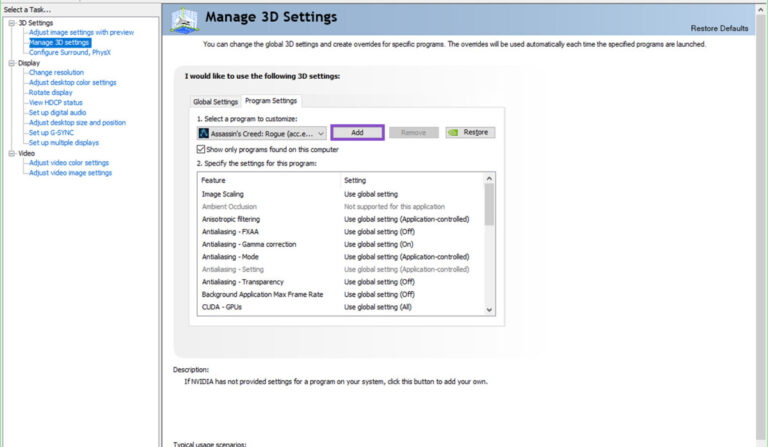Click the settings list scroll-up arrow

point(489,179)
